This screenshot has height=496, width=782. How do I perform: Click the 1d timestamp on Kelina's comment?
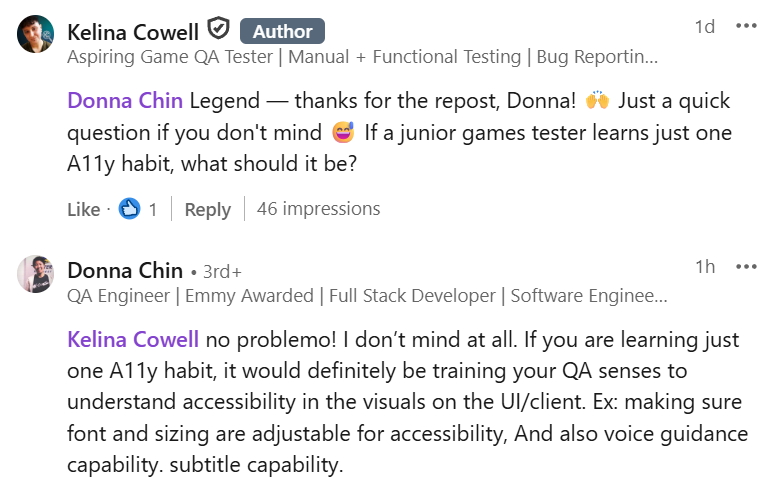(x=704, y=27)
